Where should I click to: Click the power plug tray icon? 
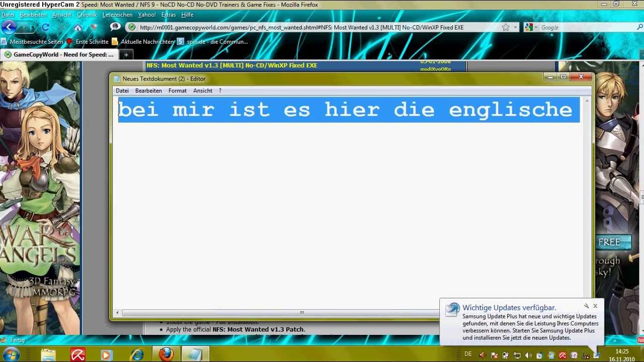505,355
